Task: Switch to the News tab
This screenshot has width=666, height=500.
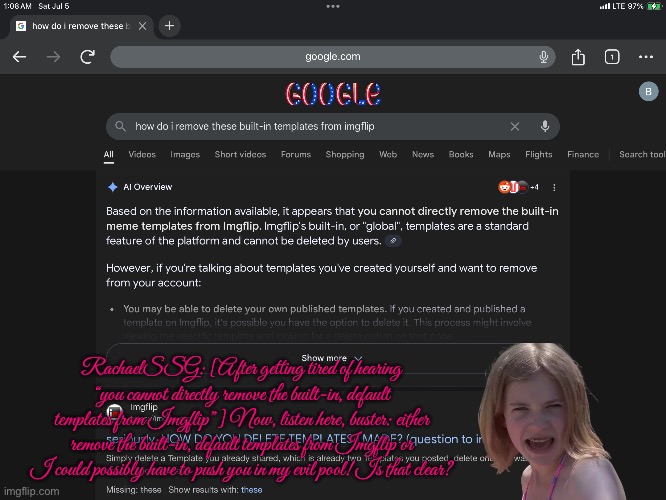Action: [423, 155]
